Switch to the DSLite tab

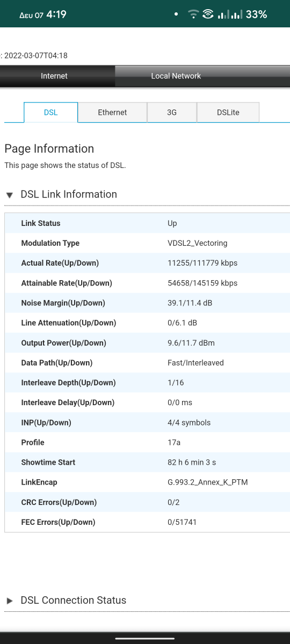coord(228,112)
